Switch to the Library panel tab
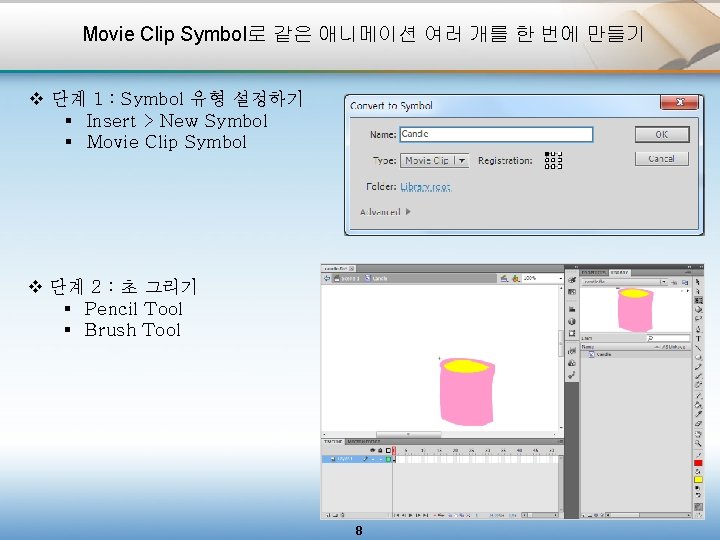The width and height of the screenshot is (720, 540). click(x=619, y=272)
